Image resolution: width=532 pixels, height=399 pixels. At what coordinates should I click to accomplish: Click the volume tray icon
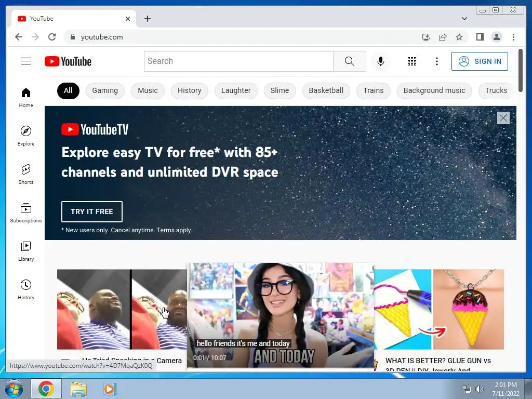point(479,389)
